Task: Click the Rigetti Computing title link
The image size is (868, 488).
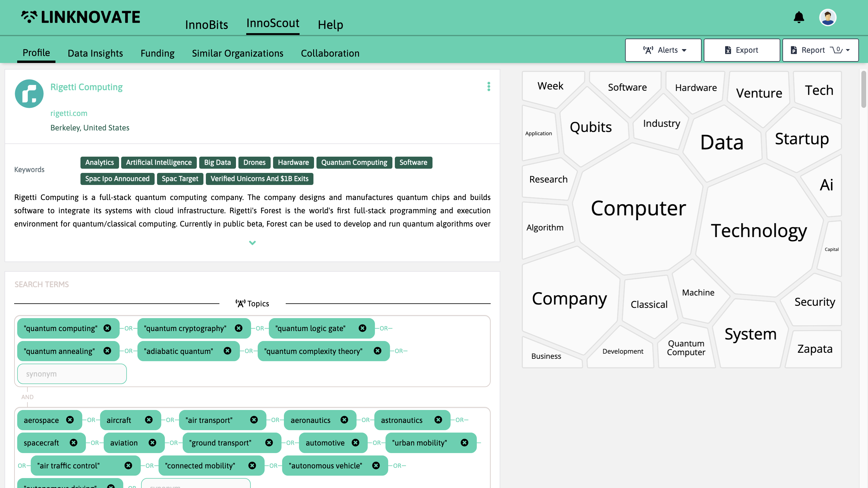Action: [86, 87]
